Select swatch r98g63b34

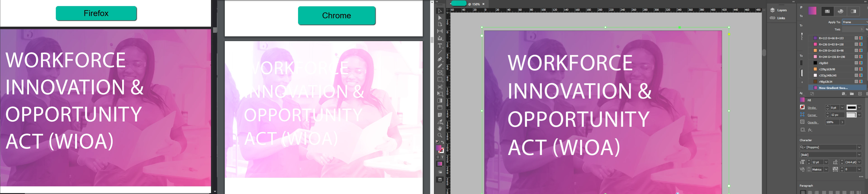[837, 82]
